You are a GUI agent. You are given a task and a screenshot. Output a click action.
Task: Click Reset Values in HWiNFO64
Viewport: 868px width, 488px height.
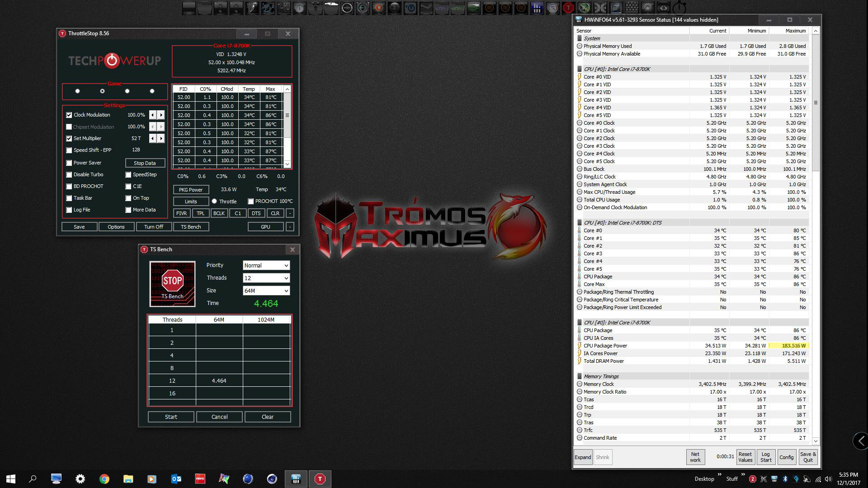click(x=745, y=457)
